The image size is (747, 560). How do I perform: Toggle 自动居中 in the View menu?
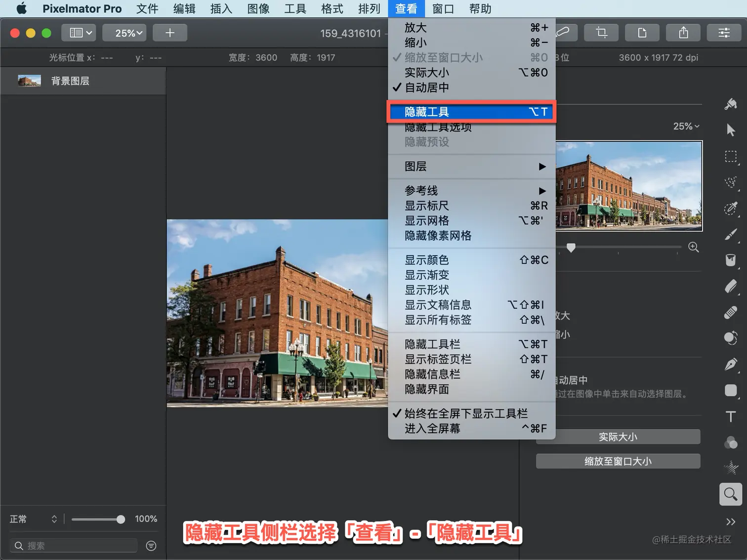[x=427, y=87]
